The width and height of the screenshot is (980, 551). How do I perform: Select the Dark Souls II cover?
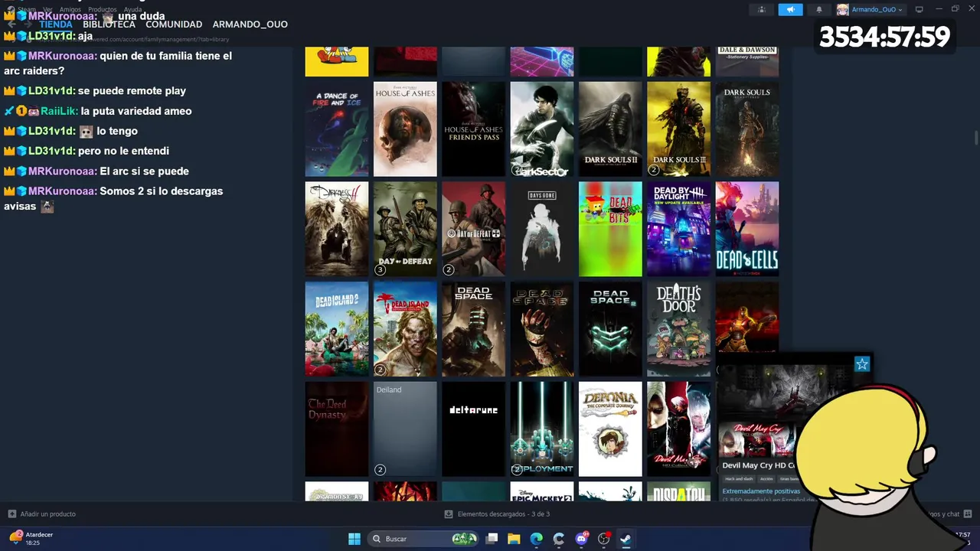click(610, 129)
